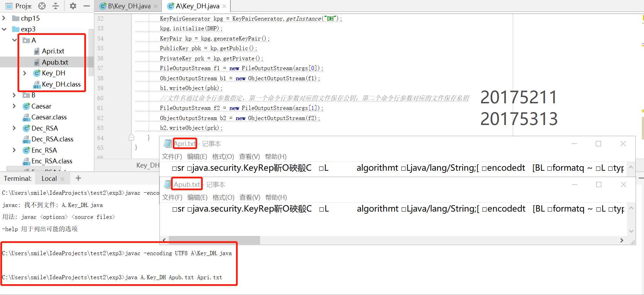
Task: Click the Key_DH.class bytecode file icon
Action: 37,84
